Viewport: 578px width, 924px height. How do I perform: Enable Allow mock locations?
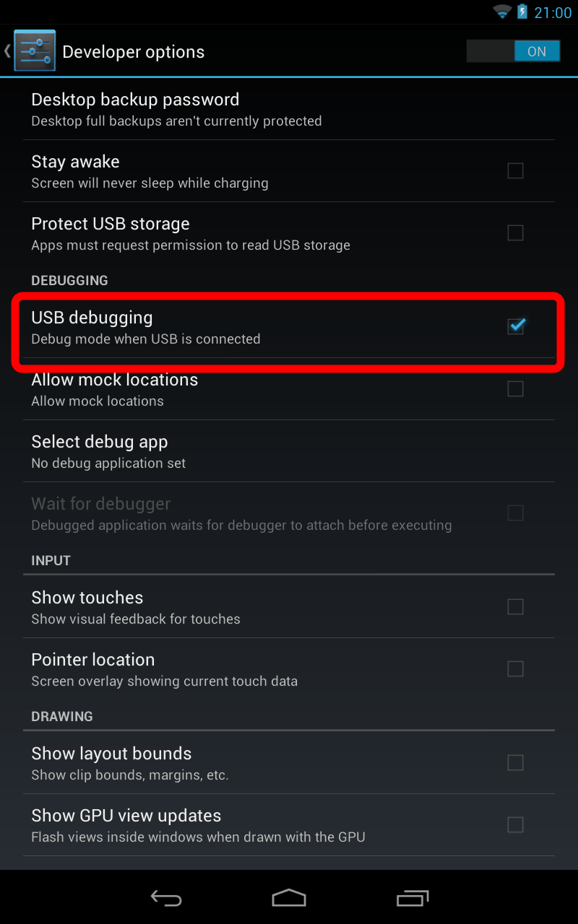pyautogui.click(x=515, y=389)
